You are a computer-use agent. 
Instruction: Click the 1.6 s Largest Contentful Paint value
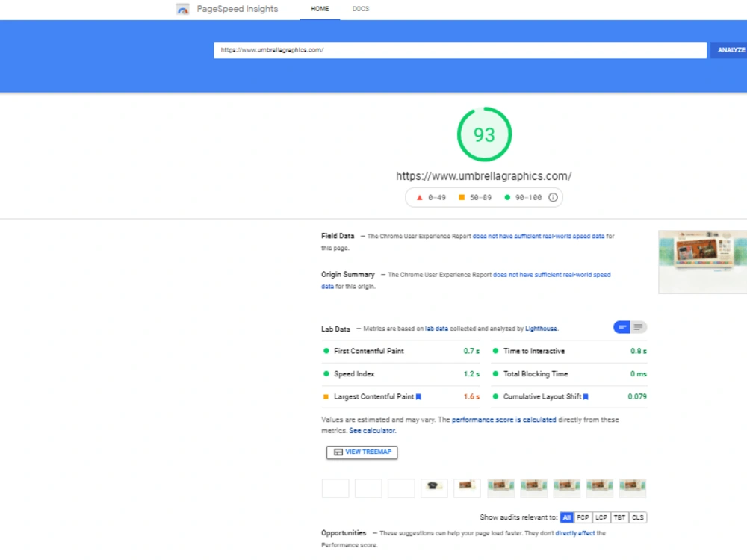(471, 396)
